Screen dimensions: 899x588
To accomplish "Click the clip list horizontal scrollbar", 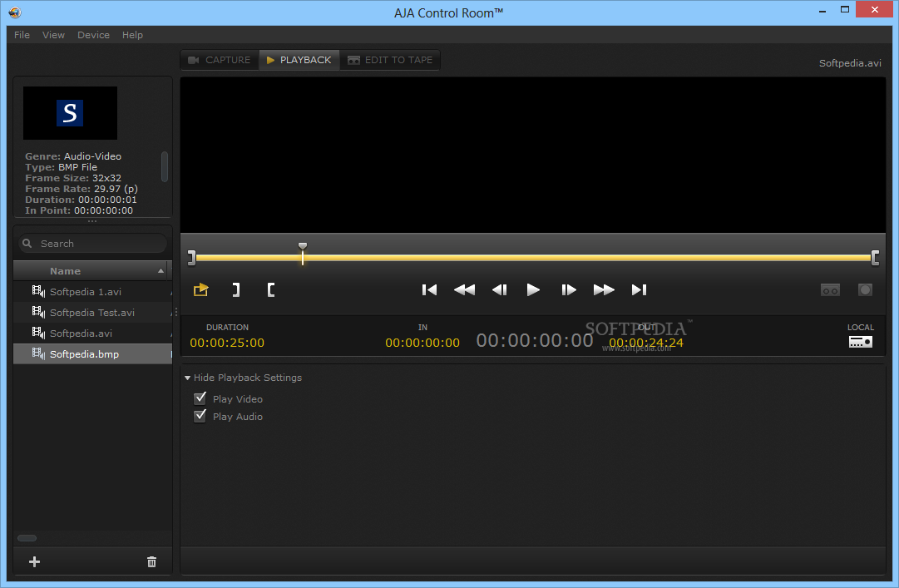I will tap(27, 538).
